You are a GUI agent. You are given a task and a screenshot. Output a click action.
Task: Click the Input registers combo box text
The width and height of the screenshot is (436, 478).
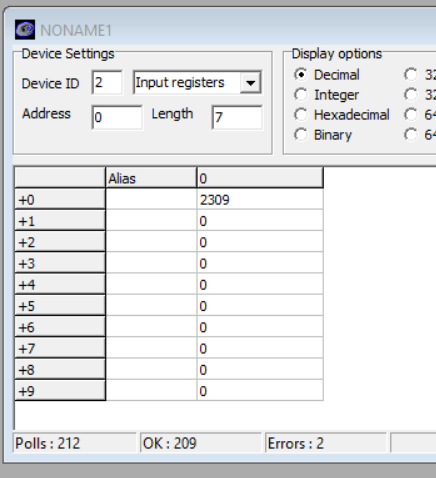coord(180,83)
